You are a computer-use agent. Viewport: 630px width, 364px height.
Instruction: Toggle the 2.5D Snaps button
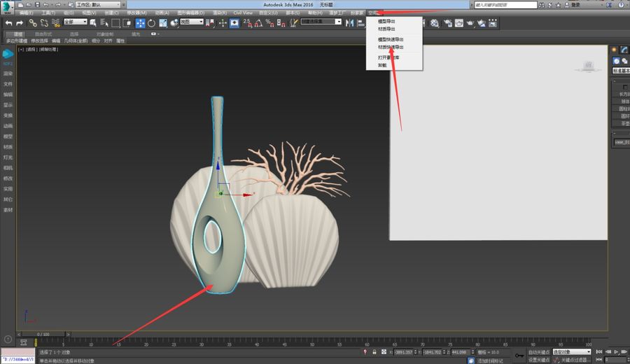248,23
